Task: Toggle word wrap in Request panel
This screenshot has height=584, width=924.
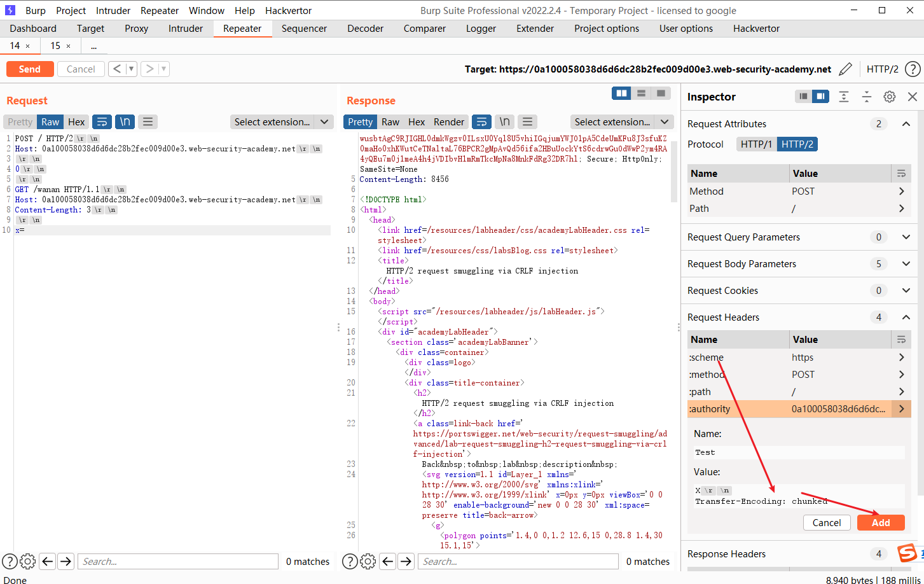Action: click(x=102, y=122)
